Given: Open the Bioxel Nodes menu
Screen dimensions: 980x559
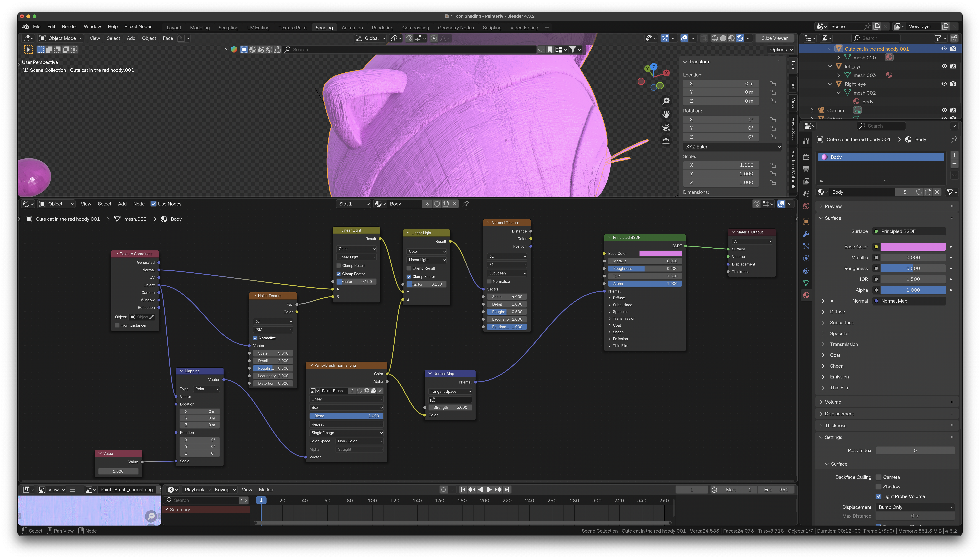Looking at the screenshot, I should pyautogui.click(x=138, y=27).
